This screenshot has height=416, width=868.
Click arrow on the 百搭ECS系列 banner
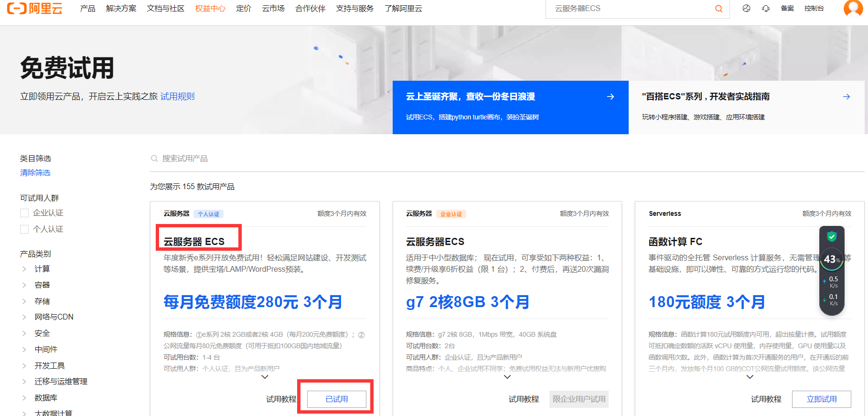[x=847, y=96]
